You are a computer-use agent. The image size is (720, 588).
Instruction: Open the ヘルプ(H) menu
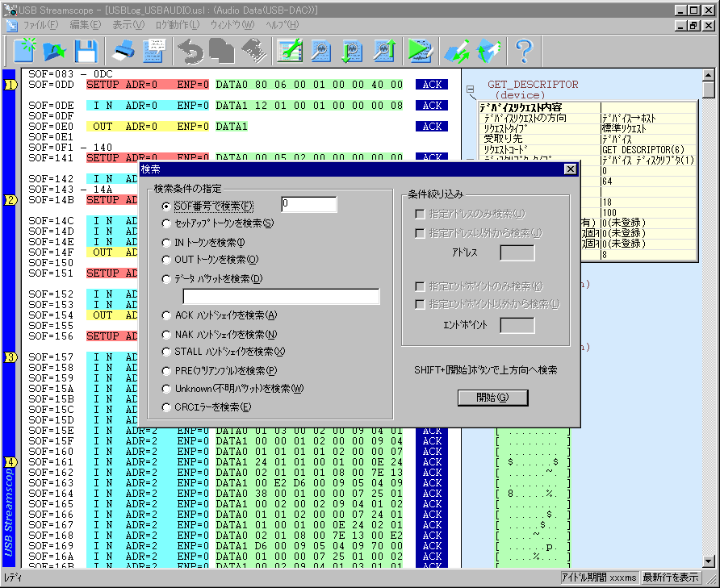(x=282, y=25)
